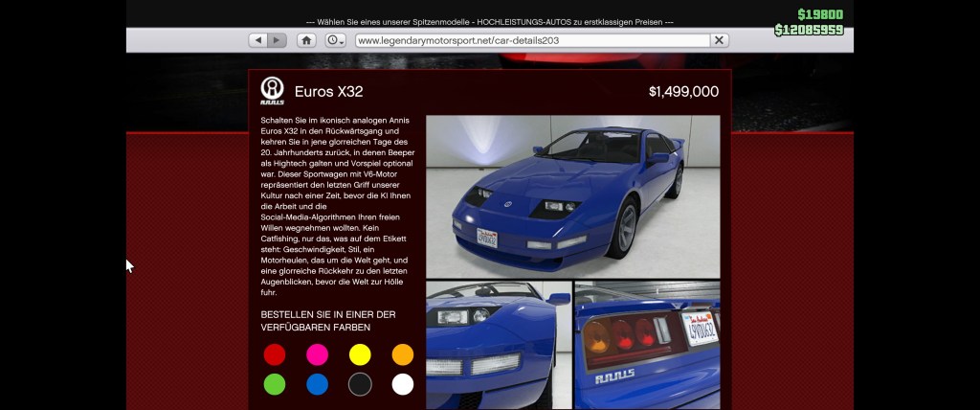Select the red car color swatch

pos(275,354)
